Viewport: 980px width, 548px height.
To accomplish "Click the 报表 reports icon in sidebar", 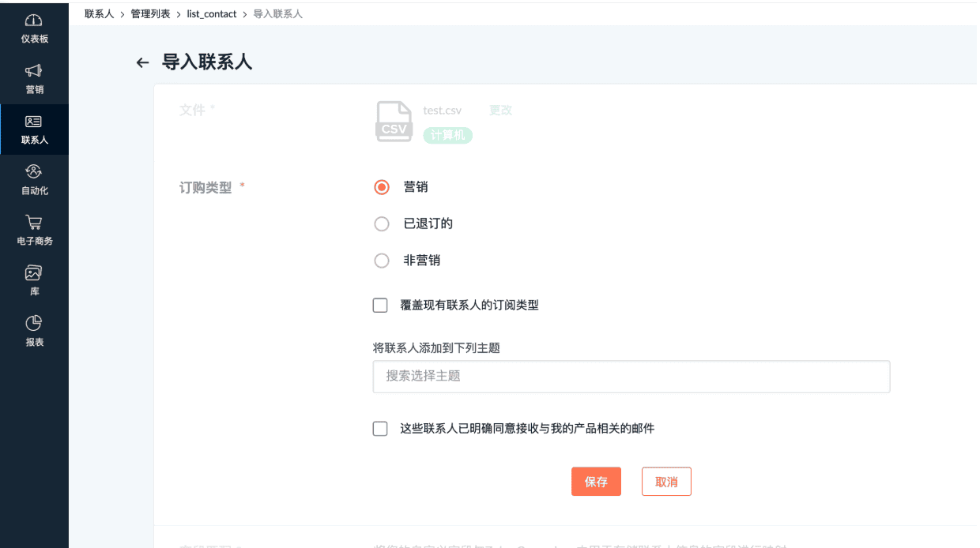I will pyautogui.click(x=33, y=328).
